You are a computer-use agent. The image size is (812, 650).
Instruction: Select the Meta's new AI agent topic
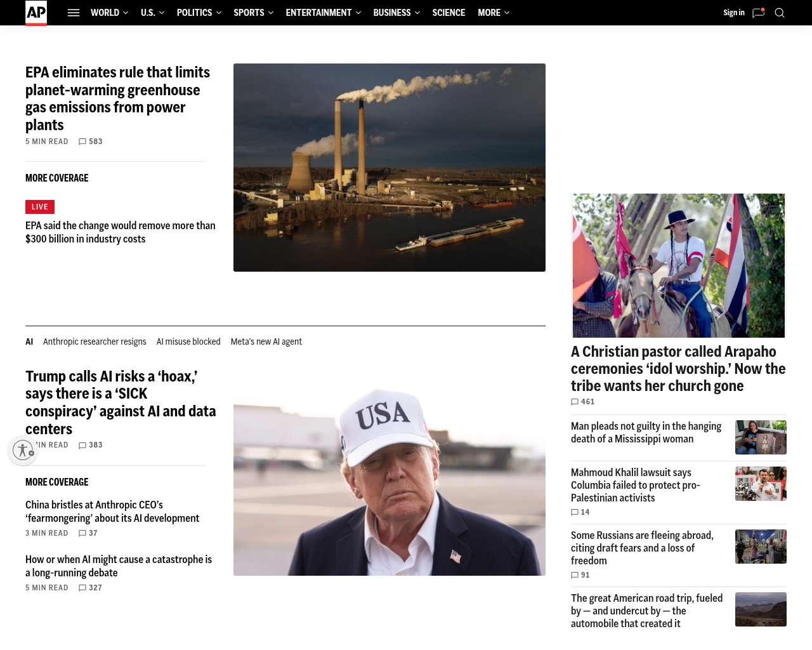coord(266,342)
